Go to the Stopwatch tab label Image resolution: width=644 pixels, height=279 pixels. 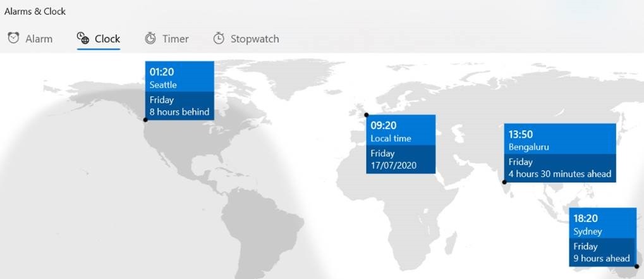(x=254, y=39)
